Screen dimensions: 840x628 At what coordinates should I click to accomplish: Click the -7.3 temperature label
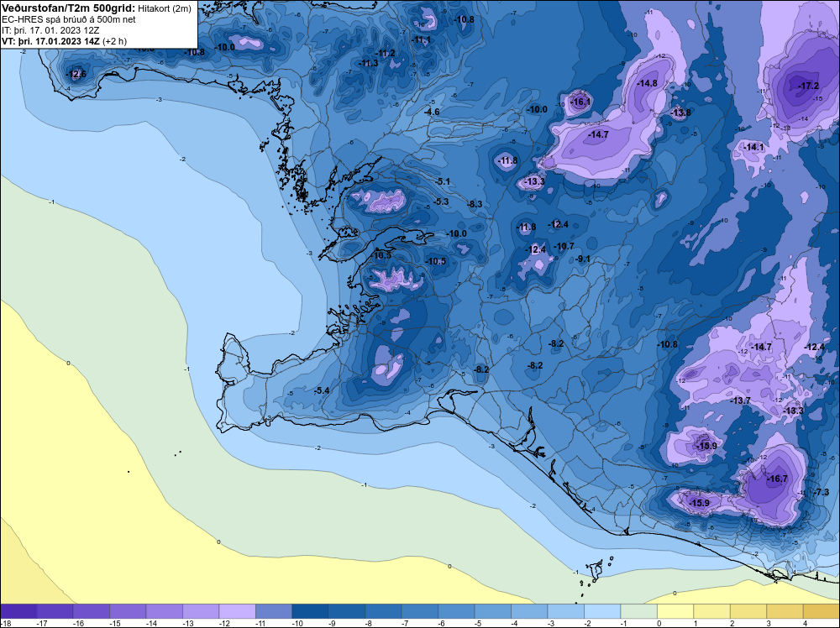[822, 492]
